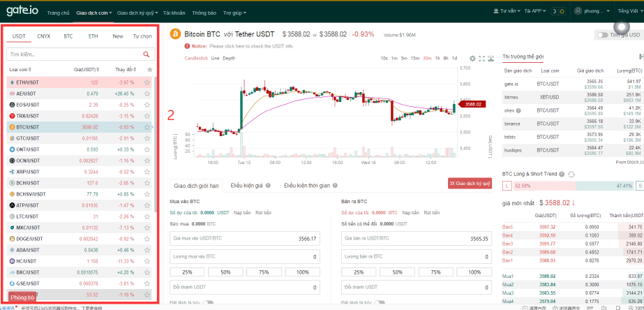The image size is (644, 310).
Task: Click help icon for BTC Long & Short Trend
Action: tap(562, 174)
